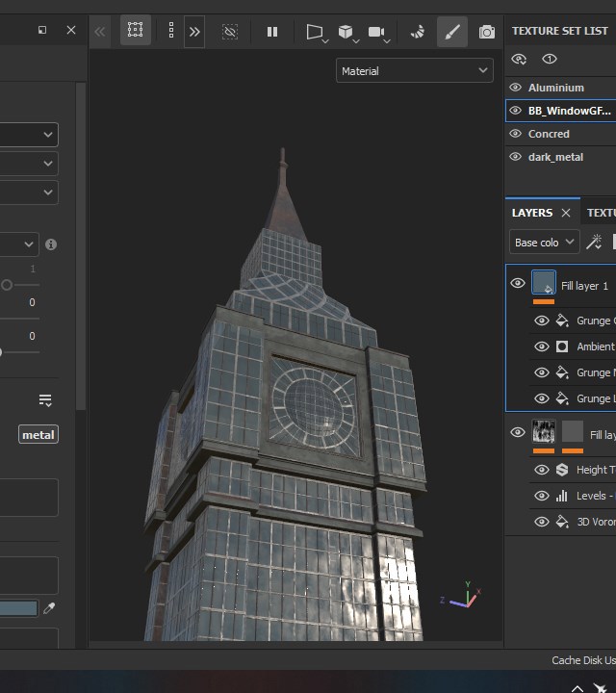Hide the Grunge M effect
Image resolution: width=616 pixels, height=693 pixels.
tap(541, 372)
